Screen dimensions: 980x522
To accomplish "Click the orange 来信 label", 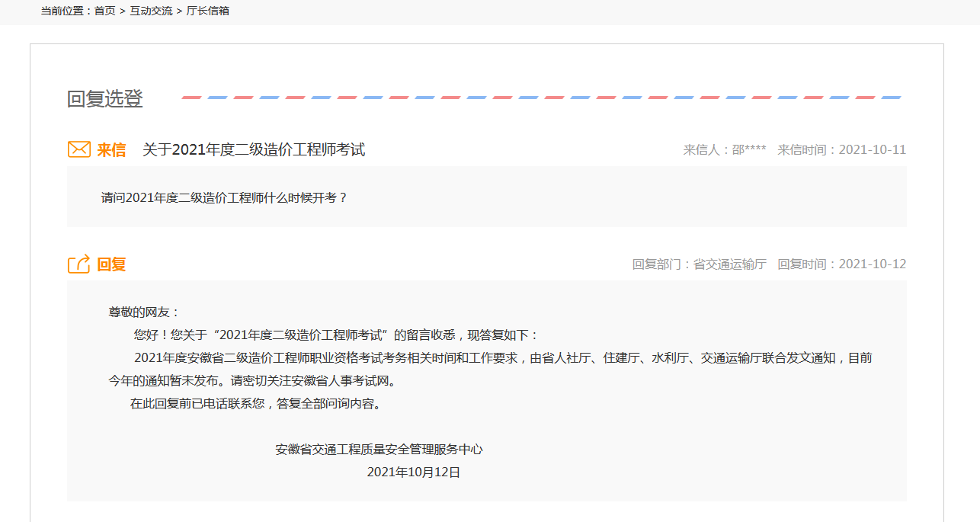I will pyautogui.click(x=111, y=150).
